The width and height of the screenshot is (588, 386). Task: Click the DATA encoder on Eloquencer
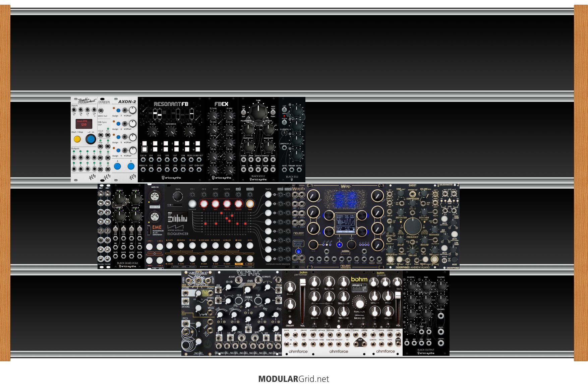click(x=178, y=196)
